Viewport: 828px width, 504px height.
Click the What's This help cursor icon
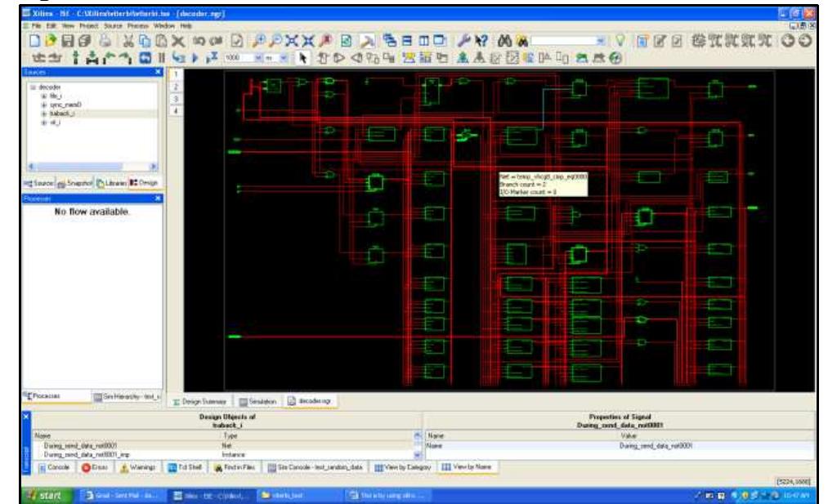[481, 41]
